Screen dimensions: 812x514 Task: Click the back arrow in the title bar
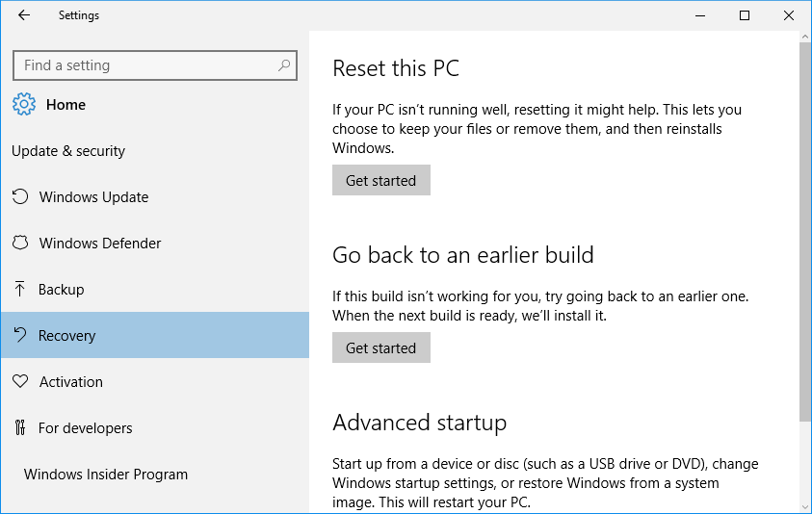pyautogui.click(x=24, y=15)
